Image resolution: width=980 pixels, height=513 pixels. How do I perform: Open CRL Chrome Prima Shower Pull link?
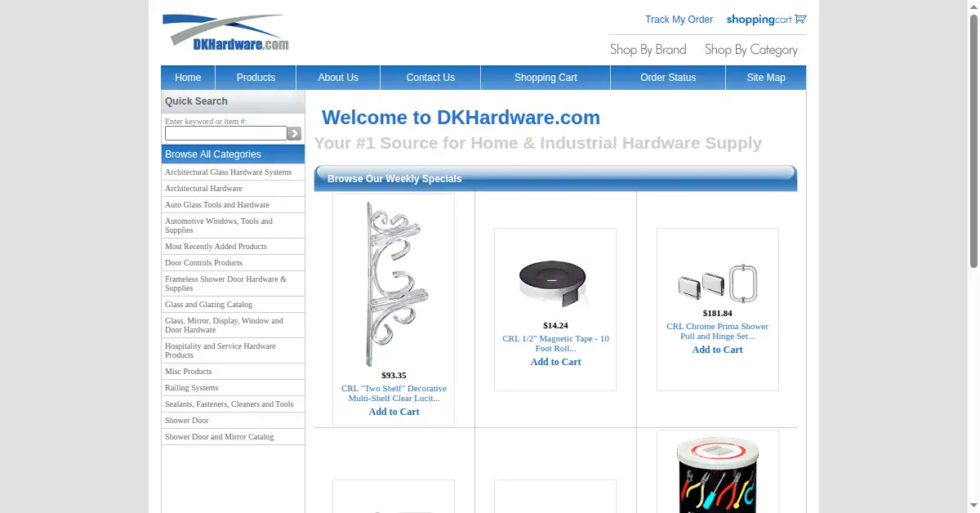point(717,331)
